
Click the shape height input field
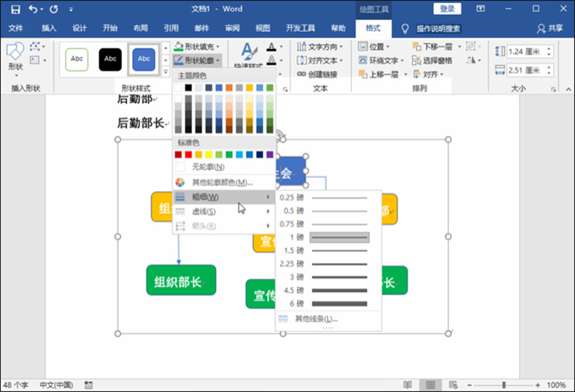click(526, 52)
